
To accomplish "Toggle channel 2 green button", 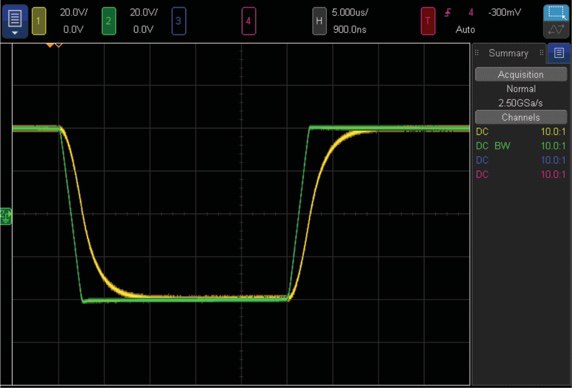I will coord(108,21).
